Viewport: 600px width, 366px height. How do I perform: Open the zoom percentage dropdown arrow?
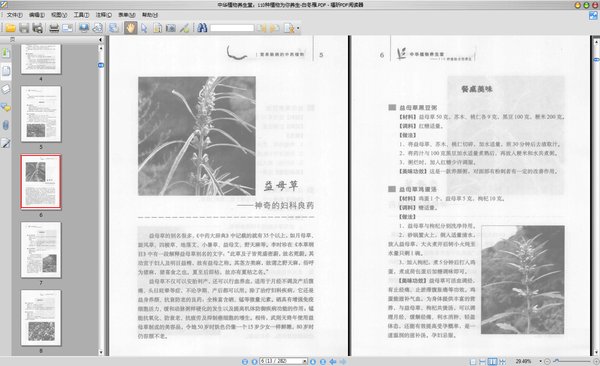pos(540,361)
